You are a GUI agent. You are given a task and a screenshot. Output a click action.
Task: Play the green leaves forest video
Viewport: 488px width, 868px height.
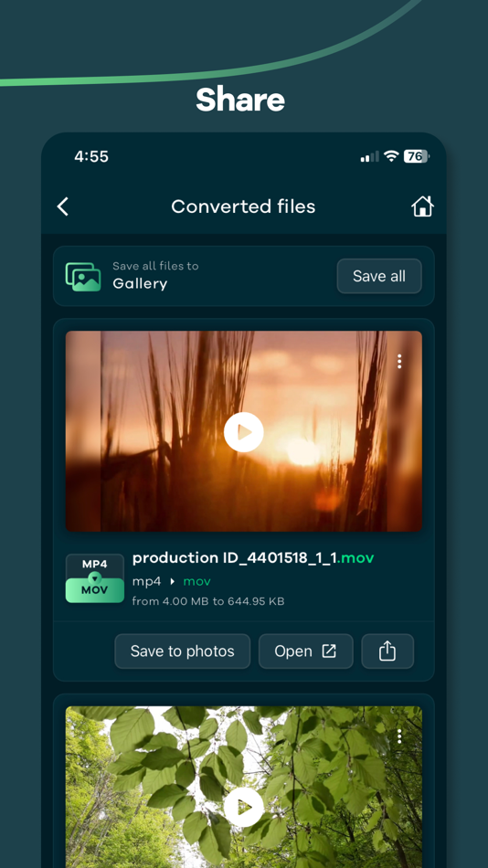point(244,807)
